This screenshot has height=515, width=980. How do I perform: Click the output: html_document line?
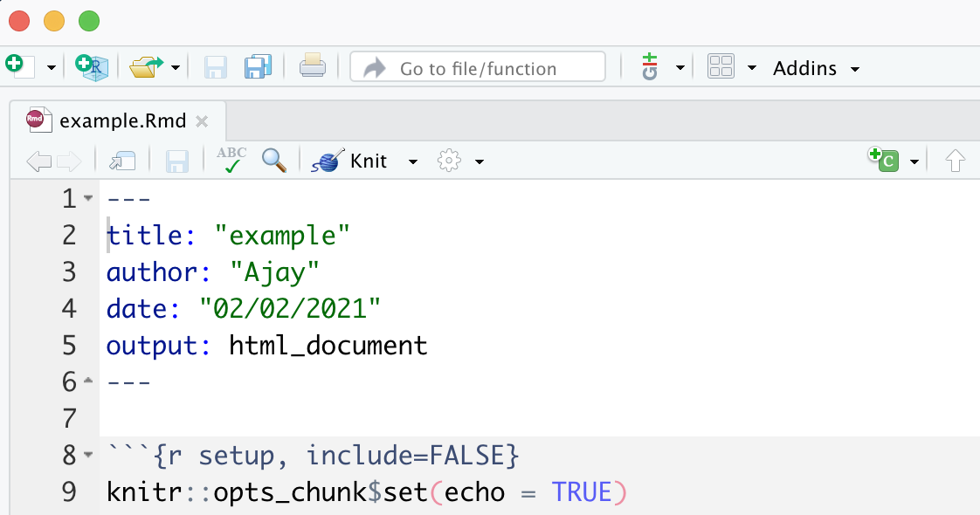(267, 345)
